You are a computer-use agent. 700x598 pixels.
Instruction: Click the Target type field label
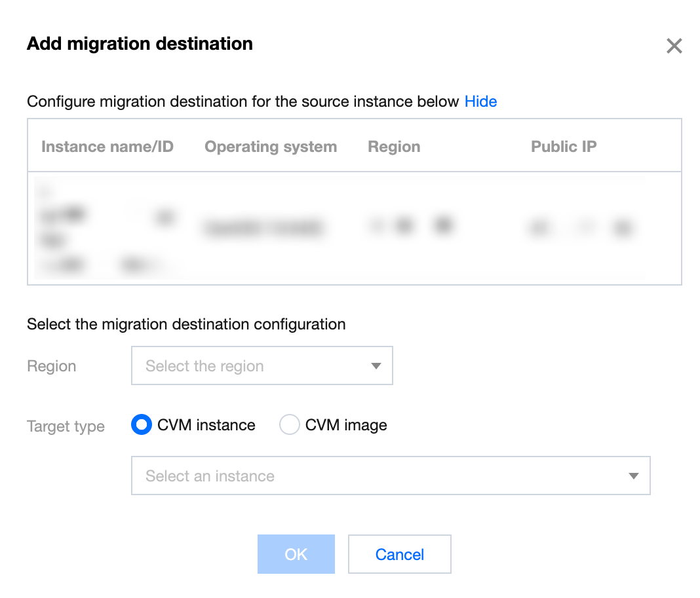point(66,426)
